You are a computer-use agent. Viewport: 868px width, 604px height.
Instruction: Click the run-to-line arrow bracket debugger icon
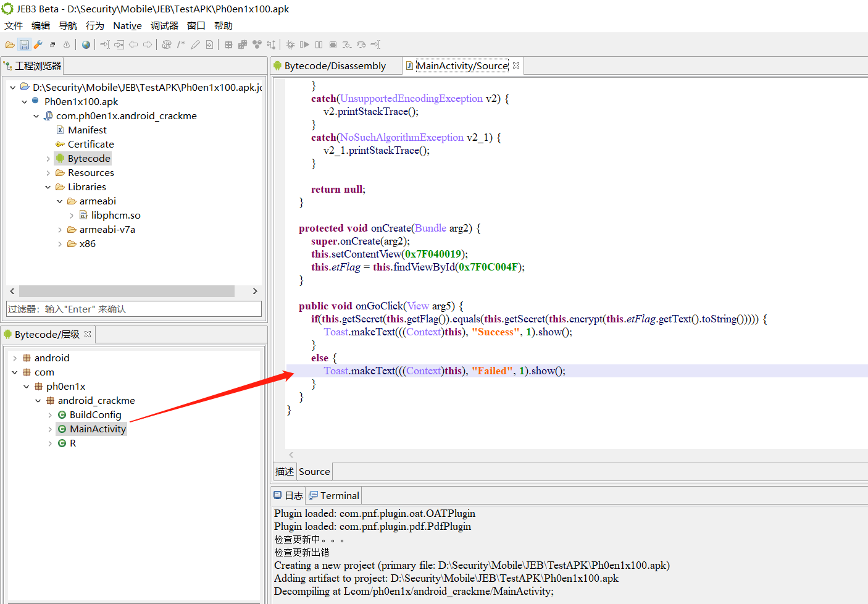coord(375,44)
